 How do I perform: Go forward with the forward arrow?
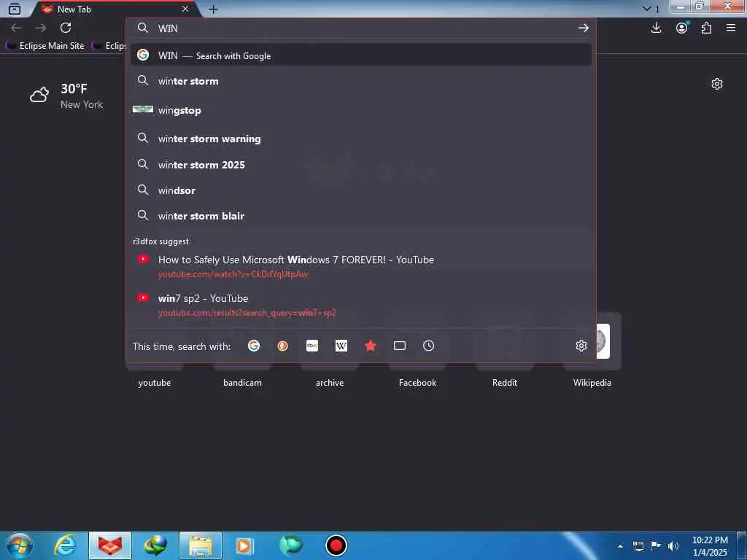[41, 28]
